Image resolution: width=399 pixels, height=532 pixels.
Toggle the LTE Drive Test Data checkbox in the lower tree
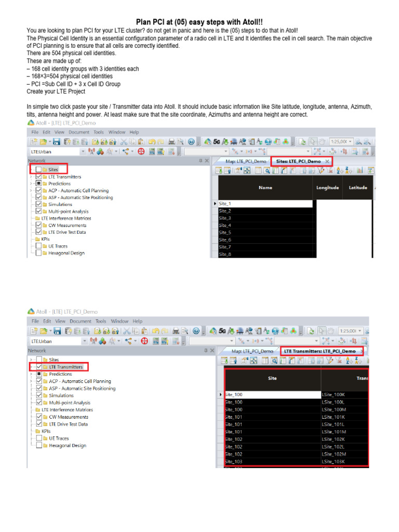[x=39, y=424]
